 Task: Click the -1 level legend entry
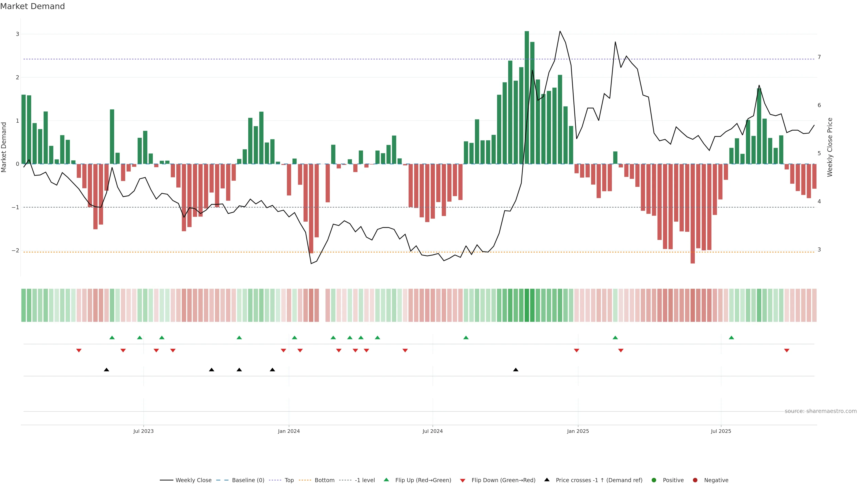point(365,480)
